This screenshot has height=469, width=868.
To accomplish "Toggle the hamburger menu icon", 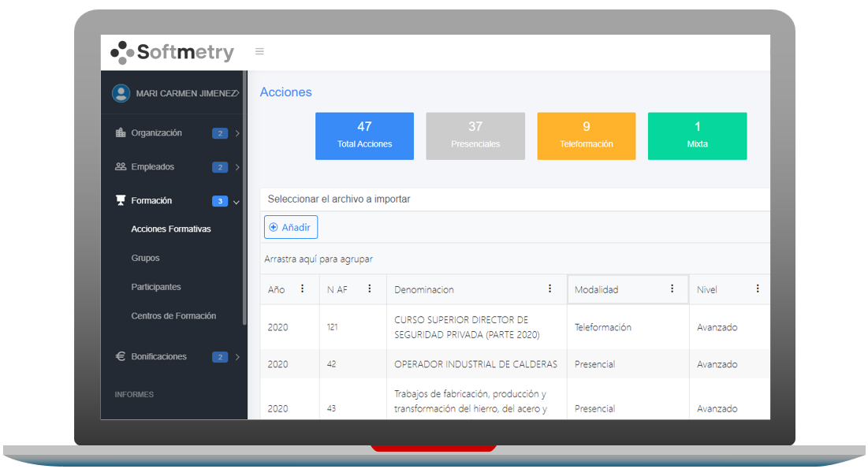I will 259,51.
